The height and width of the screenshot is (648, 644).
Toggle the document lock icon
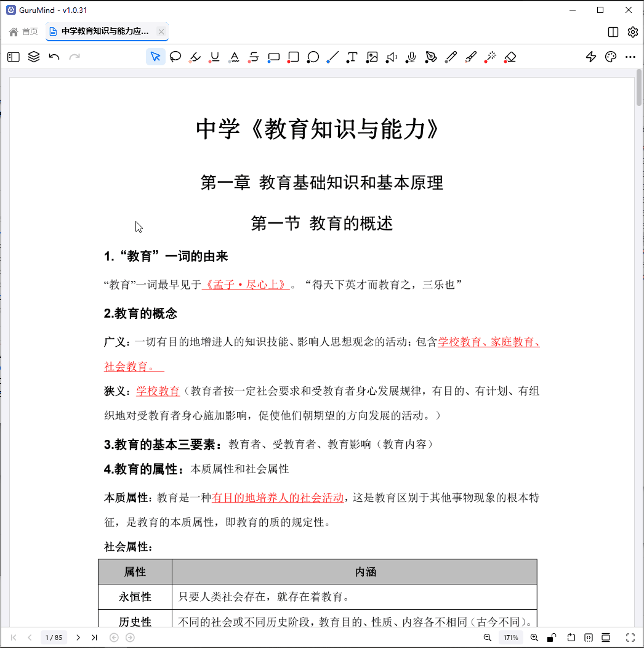[552, 638]
